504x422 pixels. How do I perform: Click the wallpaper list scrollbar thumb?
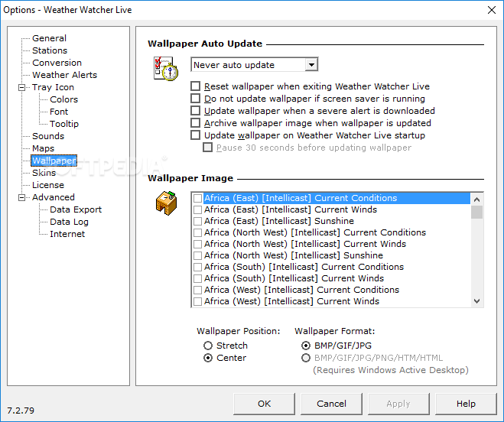pyautogui.click(x=476, y=212)
